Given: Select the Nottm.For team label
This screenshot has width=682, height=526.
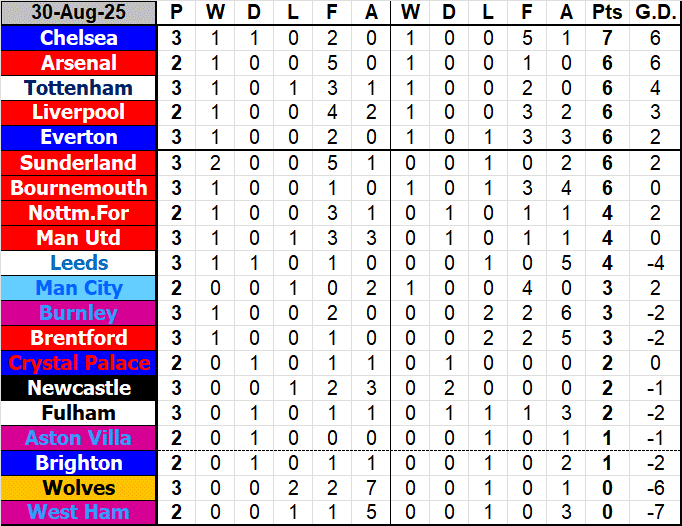Looking at the screenshot, I should tap(79, 213).
